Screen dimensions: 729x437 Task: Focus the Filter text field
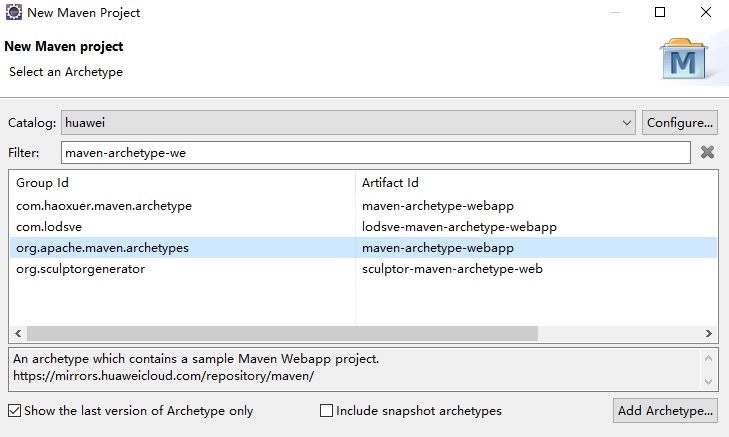click(x=375, y=153)
